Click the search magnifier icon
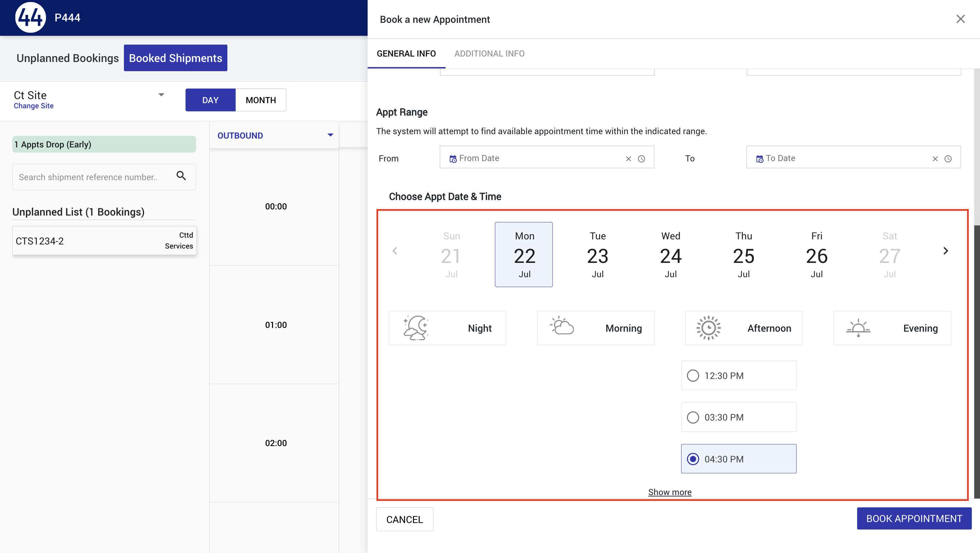Screen dimensions: 980x553 coord(181,176)
